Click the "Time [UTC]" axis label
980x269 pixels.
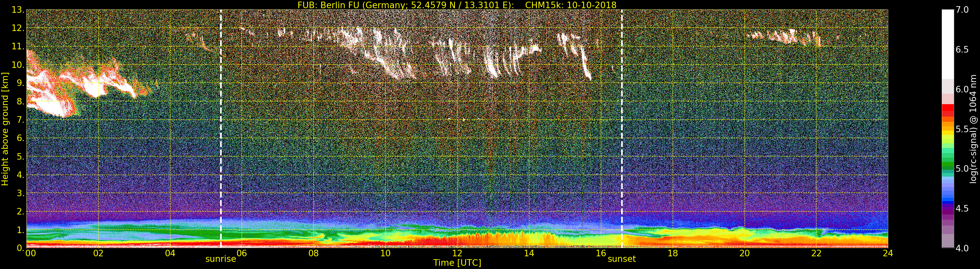tap(457, 263)
